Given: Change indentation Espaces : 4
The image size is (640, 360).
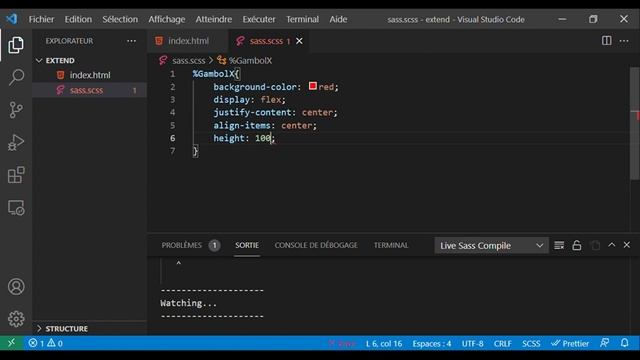Looking at the screenshot, I should tap(431, 344).
